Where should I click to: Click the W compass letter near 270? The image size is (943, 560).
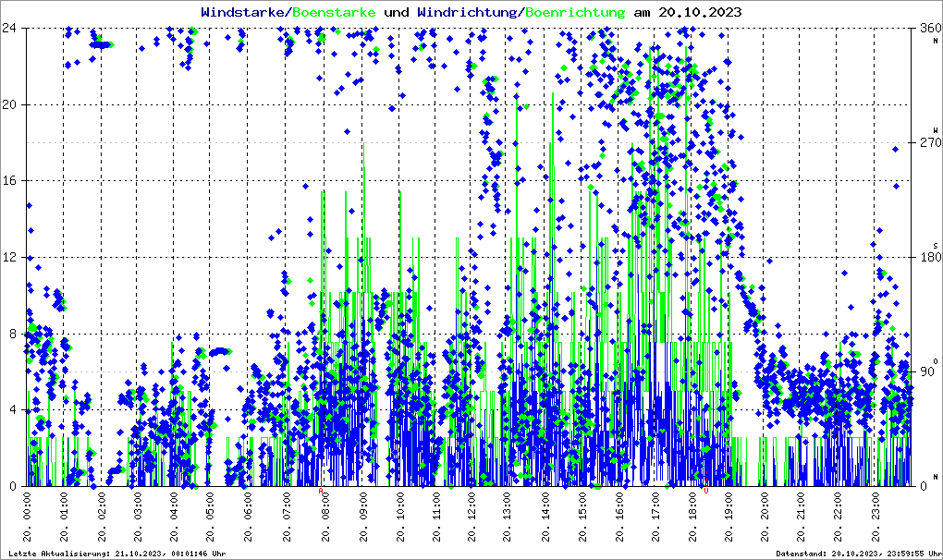(x=936, y=129)
